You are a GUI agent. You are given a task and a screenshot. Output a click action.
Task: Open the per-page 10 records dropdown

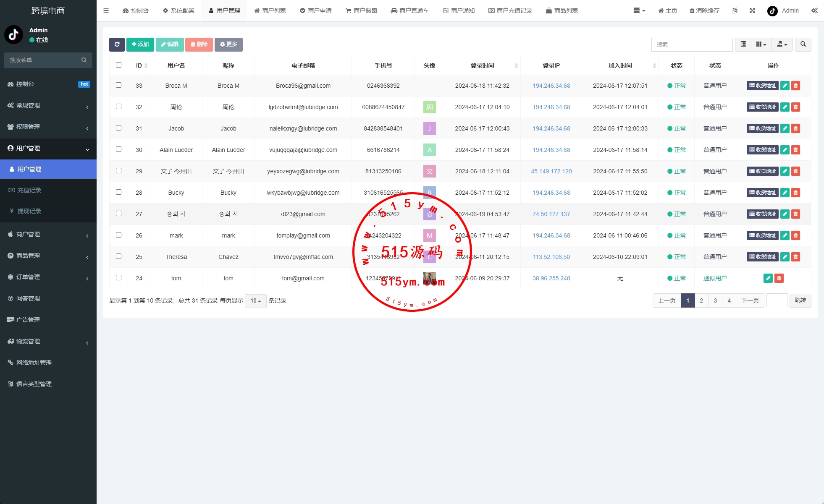255,300
